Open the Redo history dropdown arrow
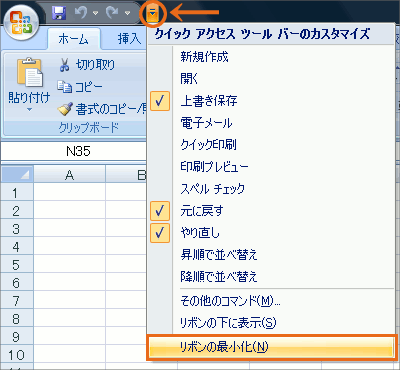The image size is (400, 370). click(127, 13)
